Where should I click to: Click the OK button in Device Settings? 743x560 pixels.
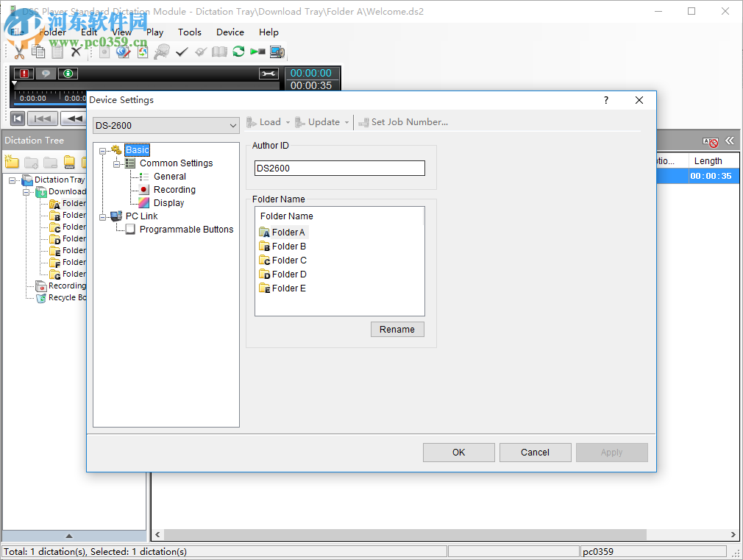tap(459, 453)
